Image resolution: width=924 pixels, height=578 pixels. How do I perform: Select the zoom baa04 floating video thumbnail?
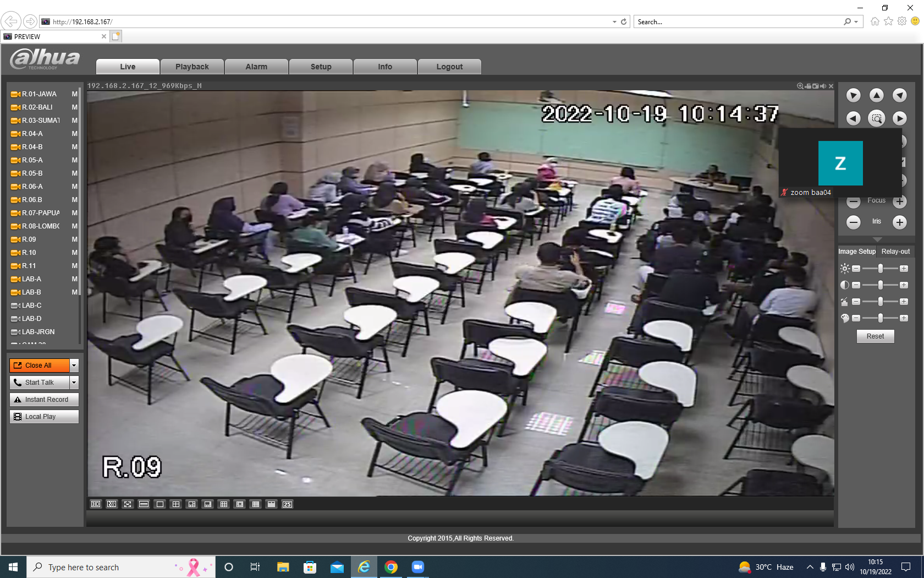840,163
